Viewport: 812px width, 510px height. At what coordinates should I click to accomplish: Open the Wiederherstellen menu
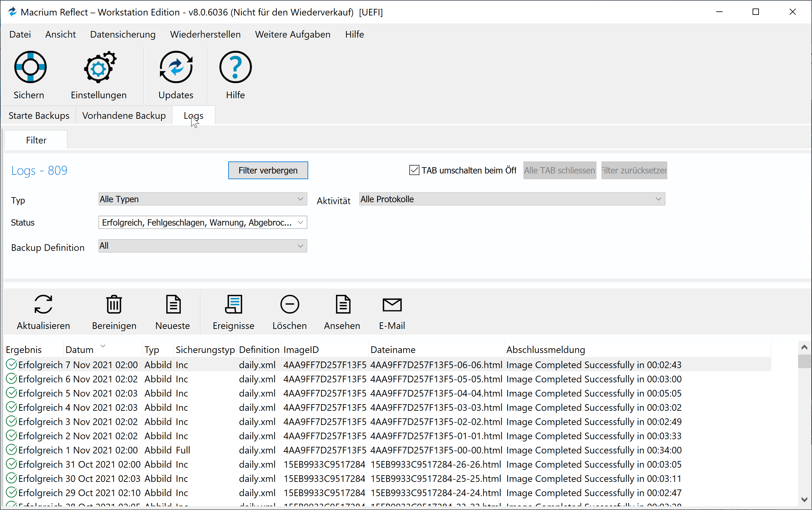(205, 34)
